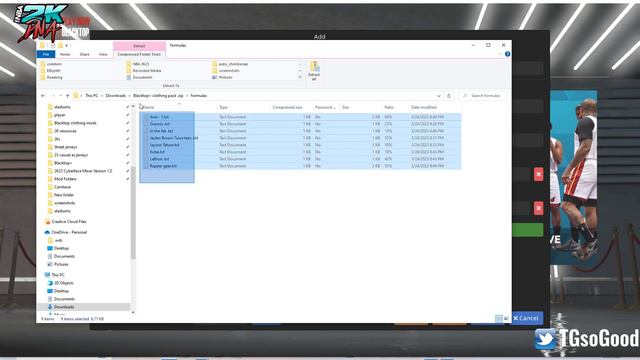Sort files by the Type column header

pyautogui.click(x=223, y=107)
